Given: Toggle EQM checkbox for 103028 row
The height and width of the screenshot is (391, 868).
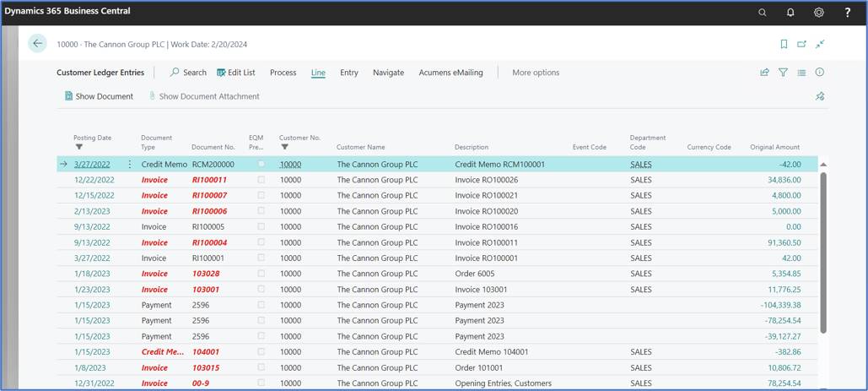Looking at the screenshot, I should coord(261,273).
